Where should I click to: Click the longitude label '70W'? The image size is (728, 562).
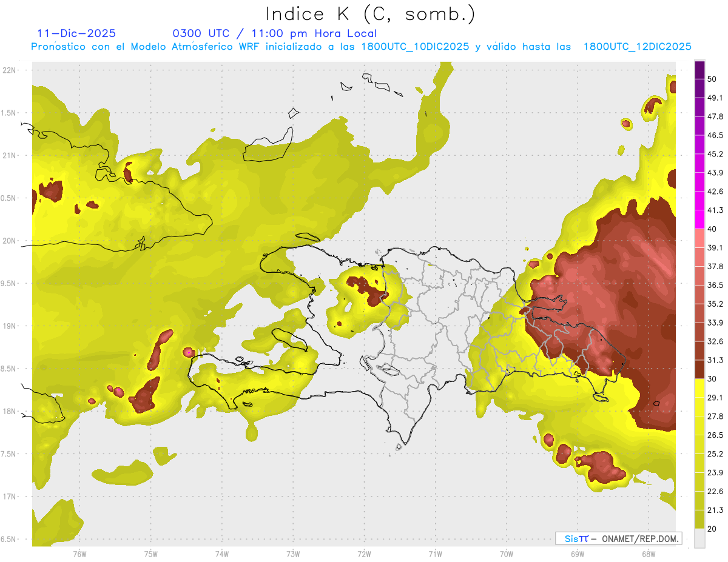(x=506, y=554)
